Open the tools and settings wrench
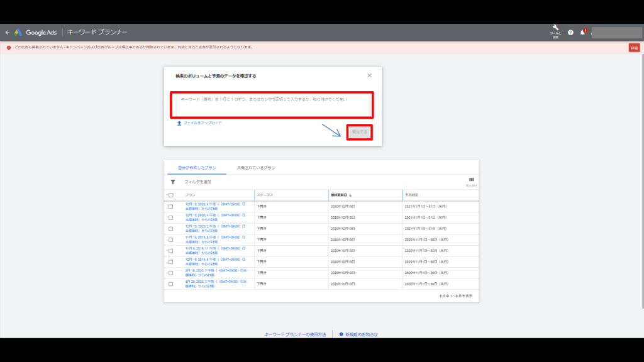The height and width of the screenshot is (362, 644). point(555,29)
